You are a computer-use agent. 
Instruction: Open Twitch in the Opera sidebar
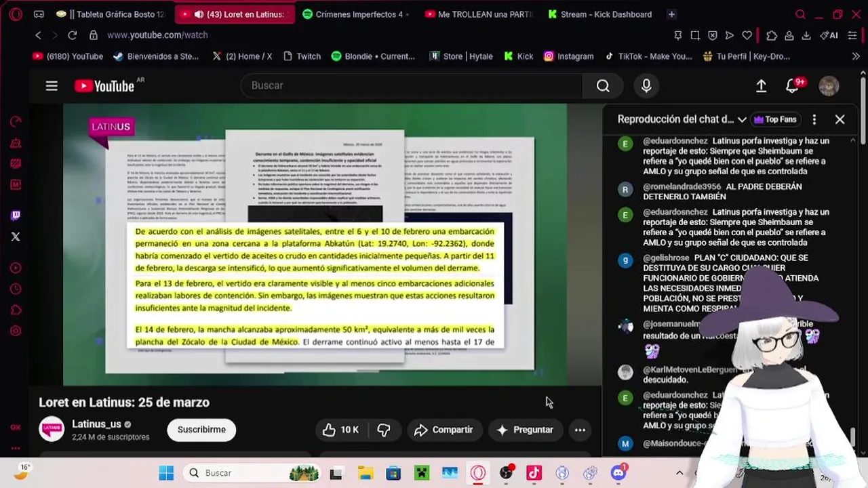[16, 216]
